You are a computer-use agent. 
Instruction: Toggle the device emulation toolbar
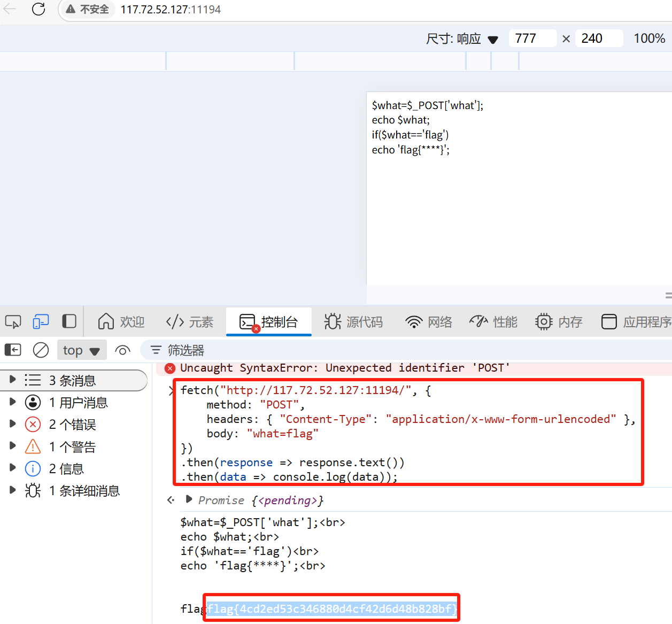(x=41, y=321)
